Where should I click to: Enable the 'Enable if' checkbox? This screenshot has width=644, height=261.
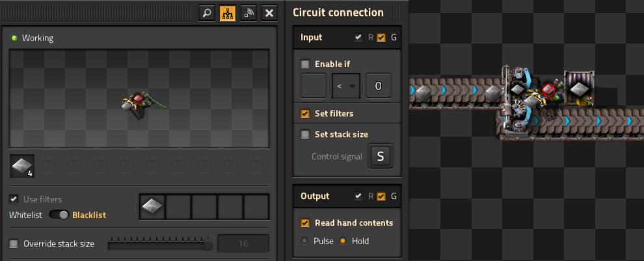click(305, 64)
